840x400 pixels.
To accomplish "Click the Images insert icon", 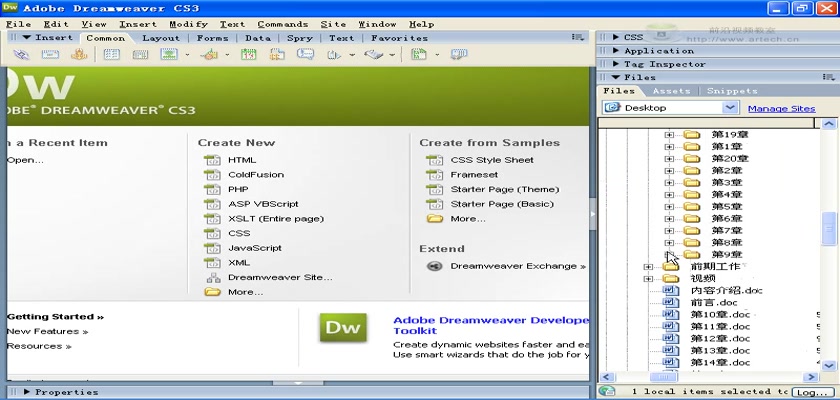I will point(169,54).
